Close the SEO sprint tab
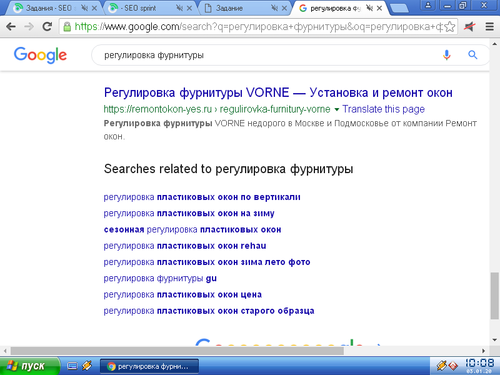The width and height of the screenshot is (500, 375). click(x=189, y=8)
